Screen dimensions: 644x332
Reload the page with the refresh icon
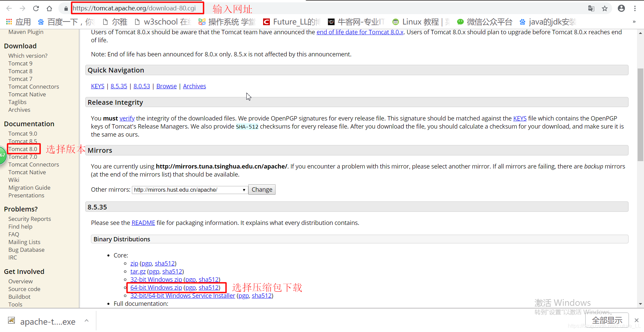click(36, 8)
